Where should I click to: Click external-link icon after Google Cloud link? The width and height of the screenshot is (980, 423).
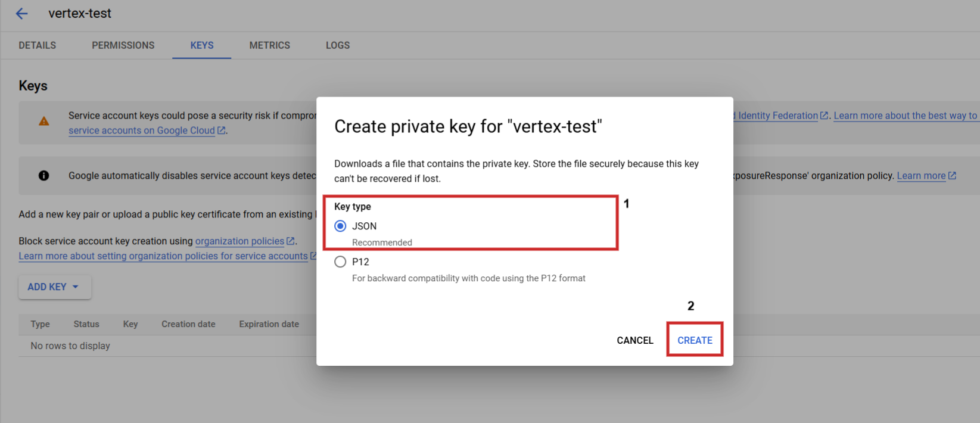(221, 130)
